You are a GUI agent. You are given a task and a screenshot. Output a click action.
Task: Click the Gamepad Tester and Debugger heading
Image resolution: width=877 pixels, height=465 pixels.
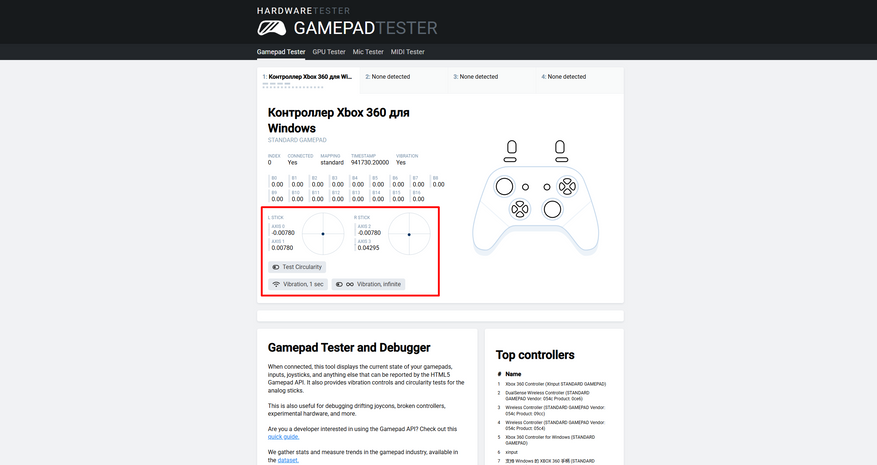tap(349, 347)
